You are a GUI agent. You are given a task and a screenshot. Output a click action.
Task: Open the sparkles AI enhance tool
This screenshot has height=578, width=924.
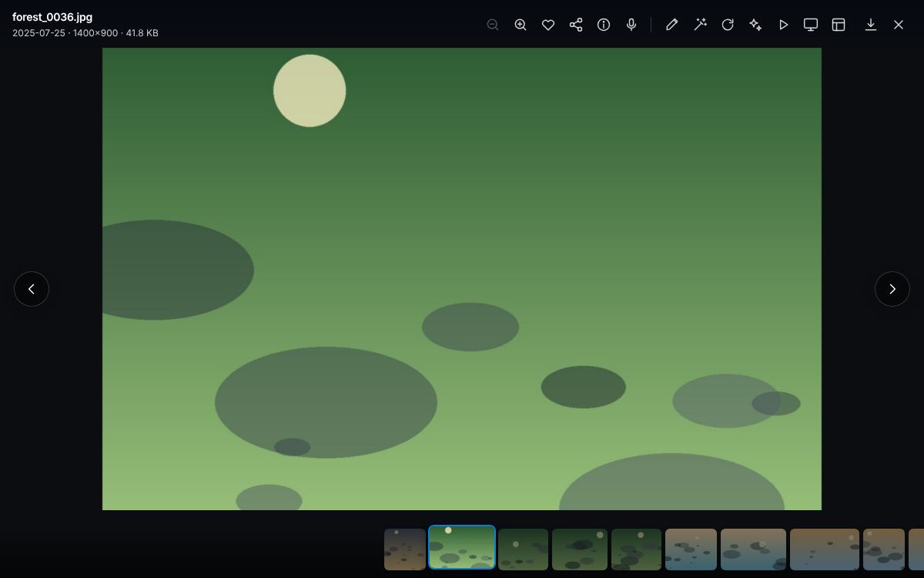point(755,25)
